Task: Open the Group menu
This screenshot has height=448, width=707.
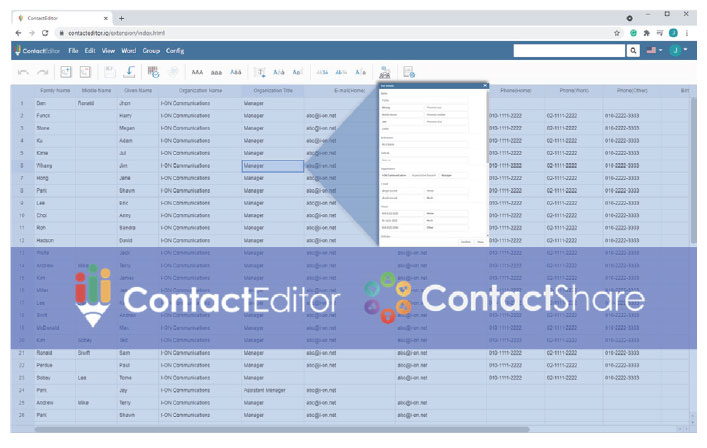Action: (x=151, y=51)
